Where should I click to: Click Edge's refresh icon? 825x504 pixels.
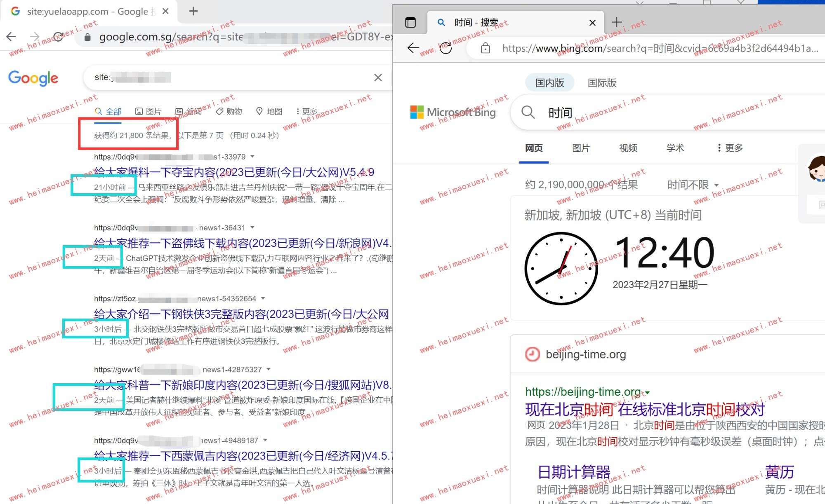(445, 48)
